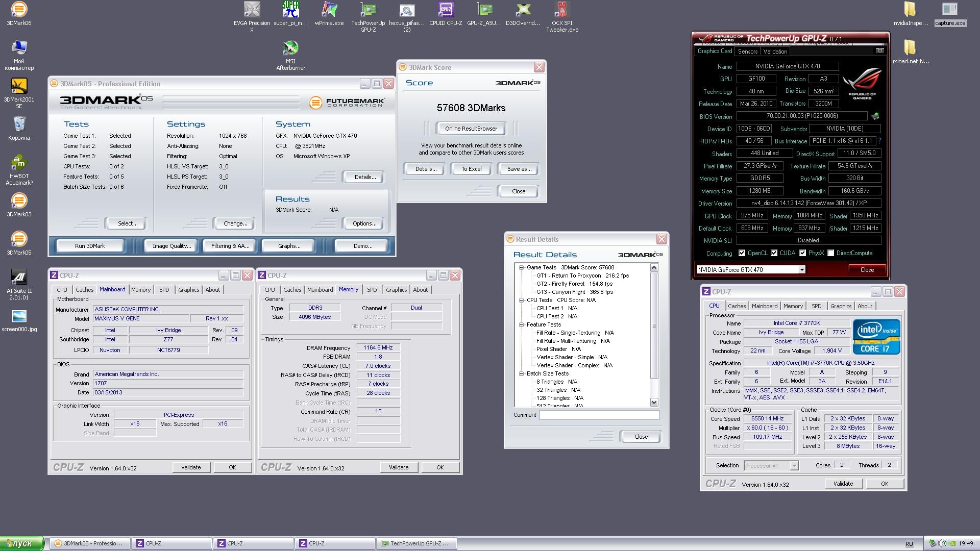
Task: Open the SPD tab in Memory CPU-Z window
Action: click(372, 290)
